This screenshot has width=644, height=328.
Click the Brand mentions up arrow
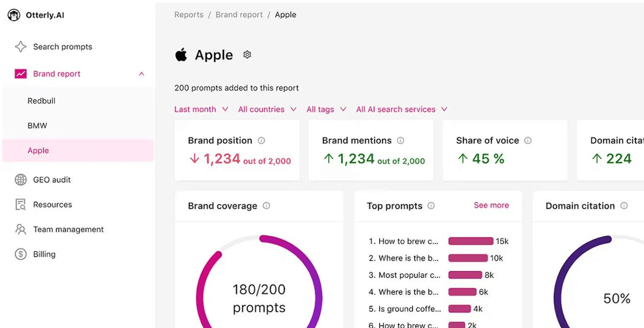pyautogui.click(x=329, y=158)
